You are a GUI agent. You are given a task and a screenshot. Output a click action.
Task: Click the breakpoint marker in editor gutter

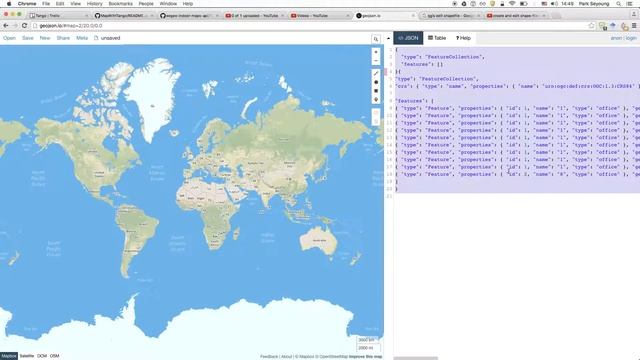pyautogui.click(x=386, y=72)
